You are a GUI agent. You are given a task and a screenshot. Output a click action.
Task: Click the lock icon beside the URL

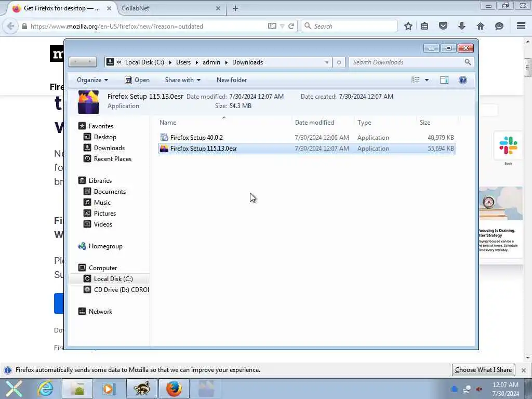(x=24, y=26)
